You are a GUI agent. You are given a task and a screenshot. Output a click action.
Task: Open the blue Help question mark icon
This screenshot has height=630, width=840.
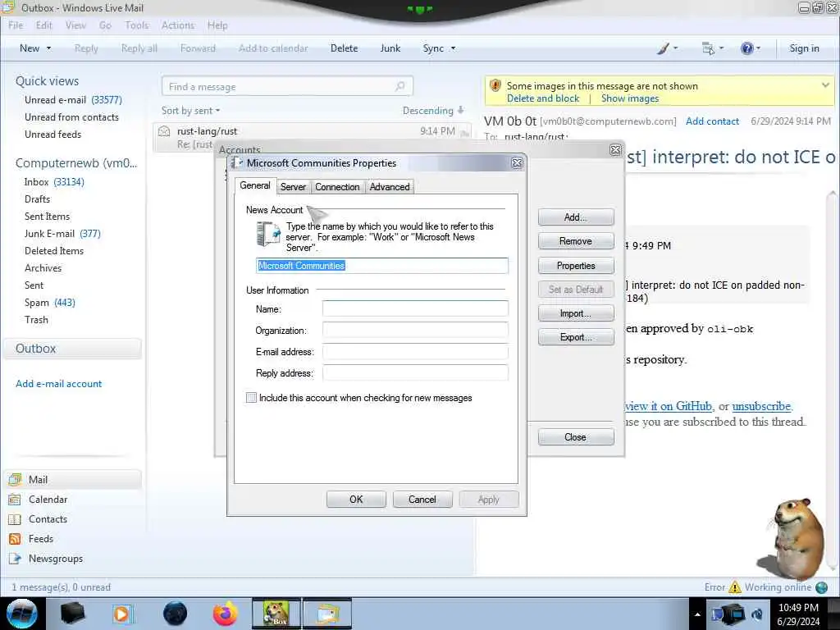coord(746,48)
